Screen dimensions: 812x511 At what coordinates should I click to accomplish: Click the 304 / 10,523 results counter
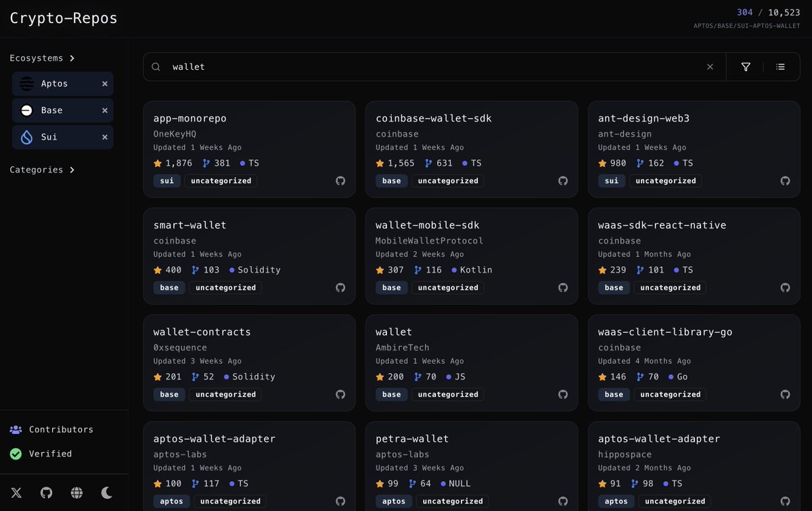(x=769, y=12)
